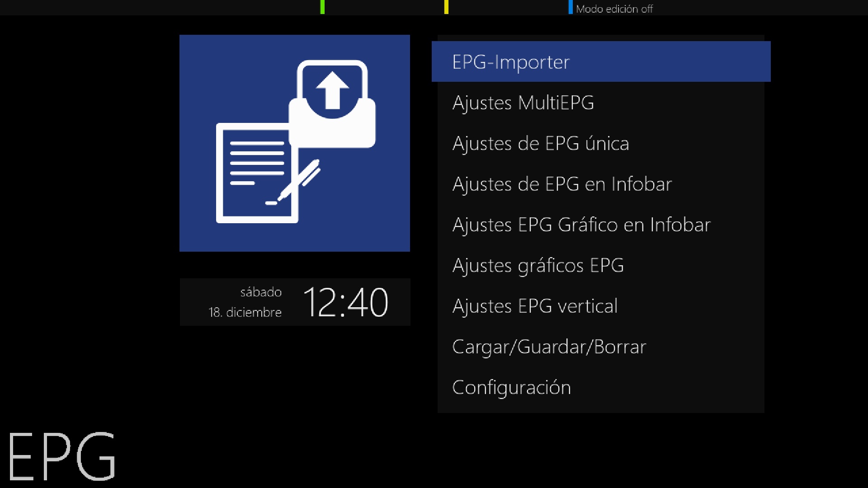The width and height of the screenshot is (868, 488).
Task: Click the yellow color key marker
Action: tap(446, 7)
